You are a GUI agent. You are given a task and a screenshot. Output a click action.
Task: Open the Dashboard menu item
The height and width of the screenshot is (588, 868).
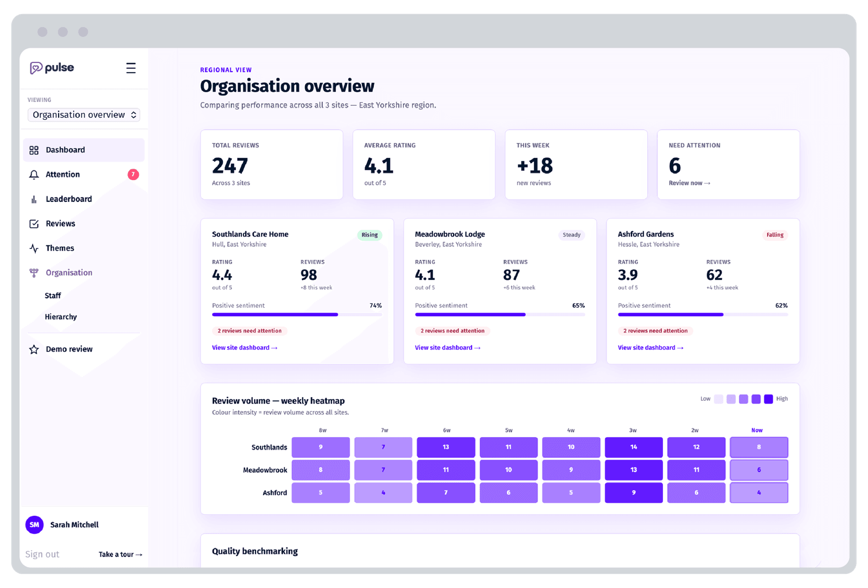[x=84, y=150]
